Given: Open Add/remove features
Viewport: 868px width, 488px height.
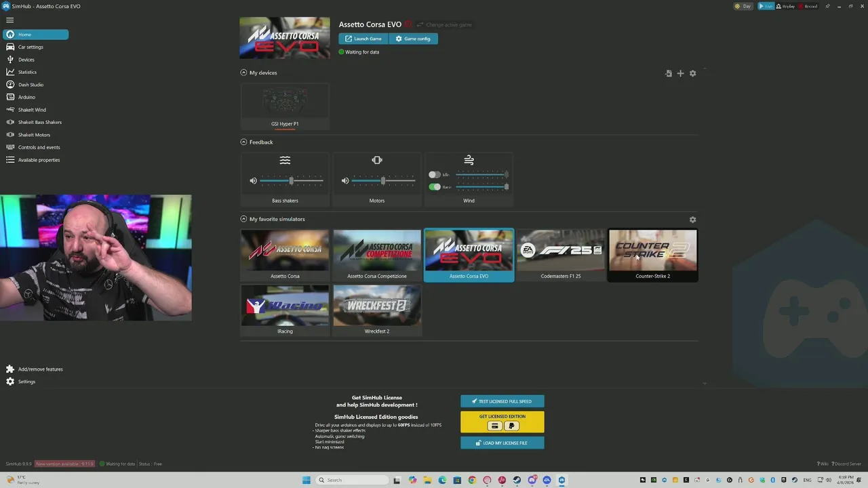Looking at the screenshot, I should point(40,369).
